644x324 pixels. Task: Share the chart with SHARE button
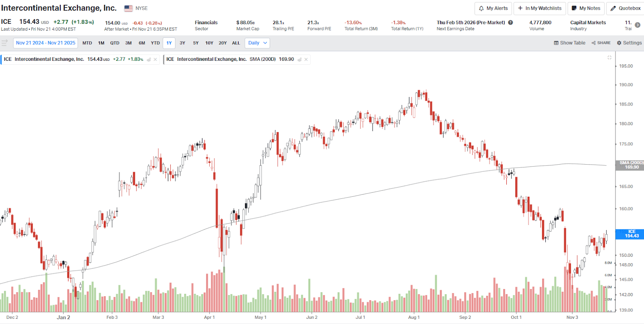601,43
